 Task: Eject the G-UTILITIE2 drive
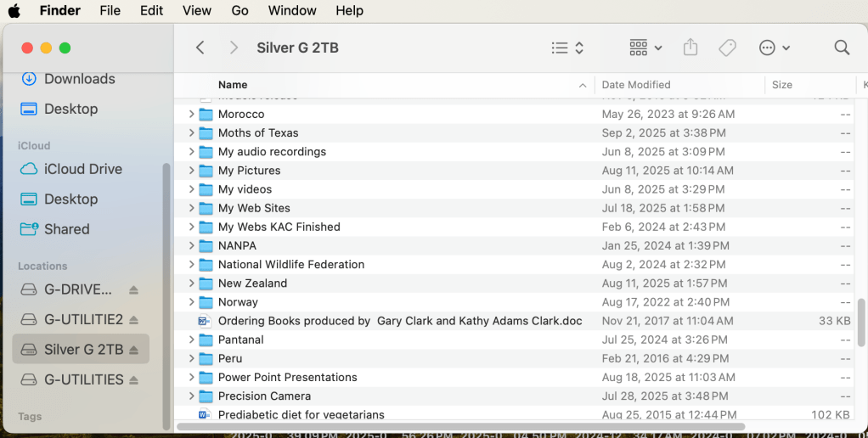[x=133, y=320]
